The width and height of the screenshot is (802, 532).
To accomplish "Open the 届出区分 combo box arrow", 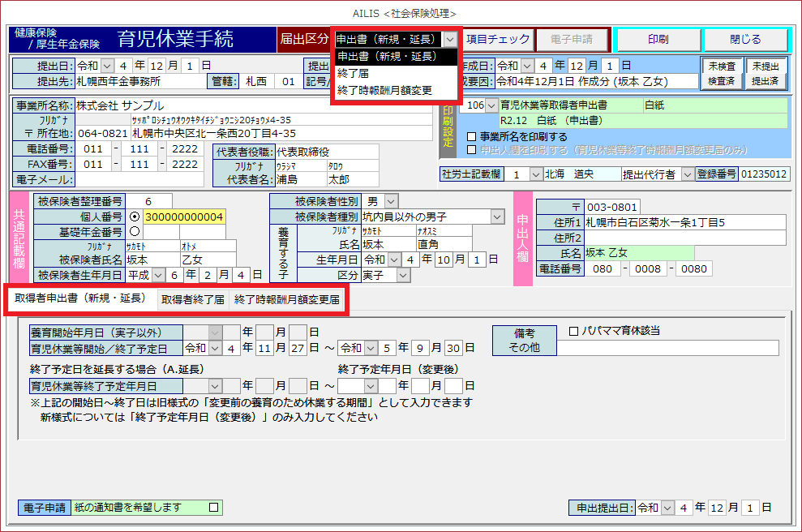I will [x=450, y=39].
